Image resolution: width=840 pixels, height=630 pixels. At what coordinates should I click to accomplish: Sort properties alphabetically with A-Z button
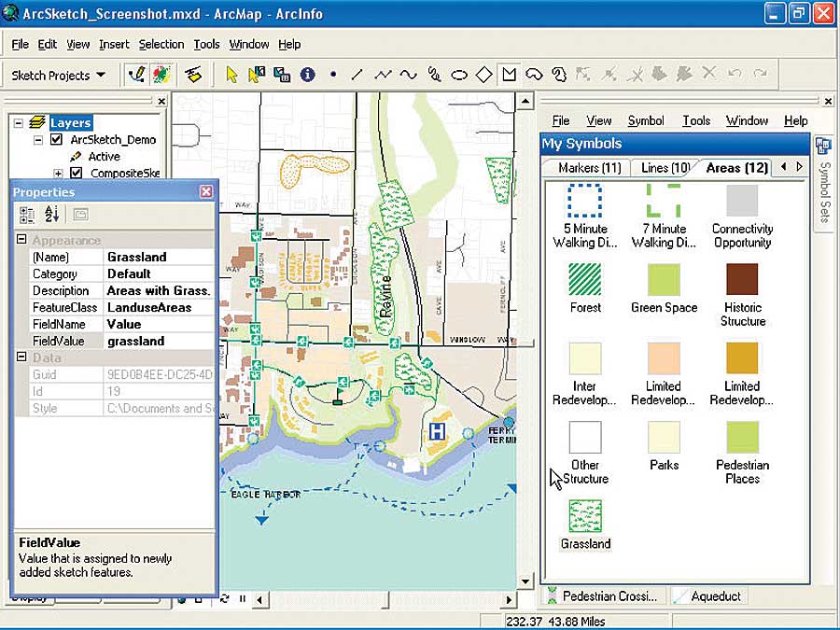[51, 215]
